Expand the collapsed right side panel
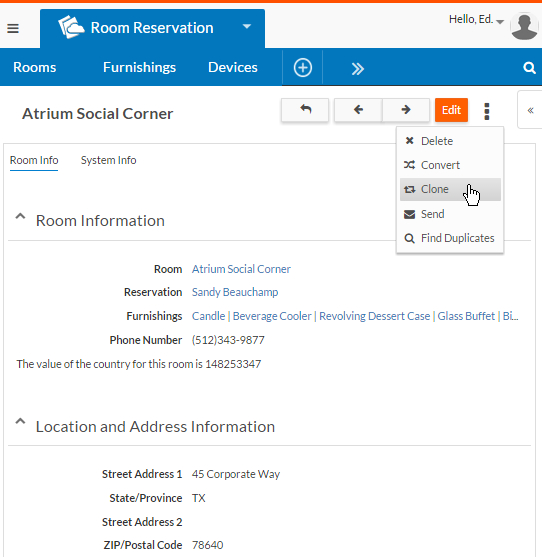The height and width of the screenshot is (557, 542). tap(530, 110)
